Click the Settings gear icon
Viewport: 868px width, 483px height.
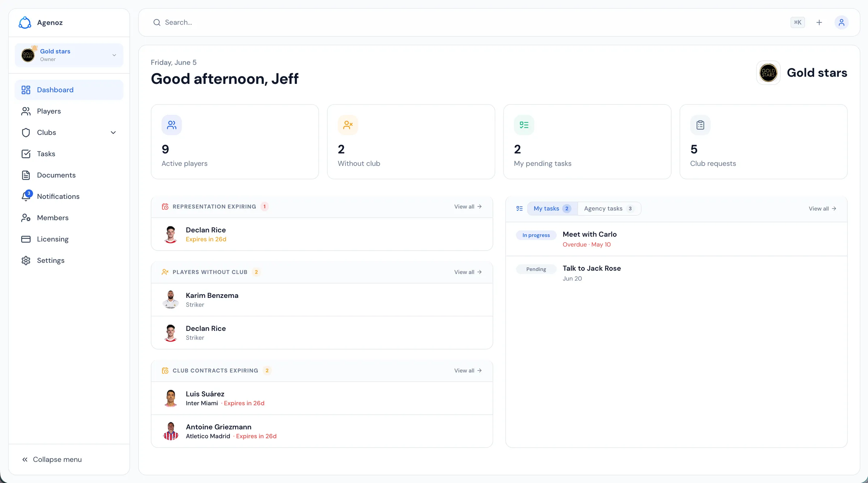coord(26,260)
